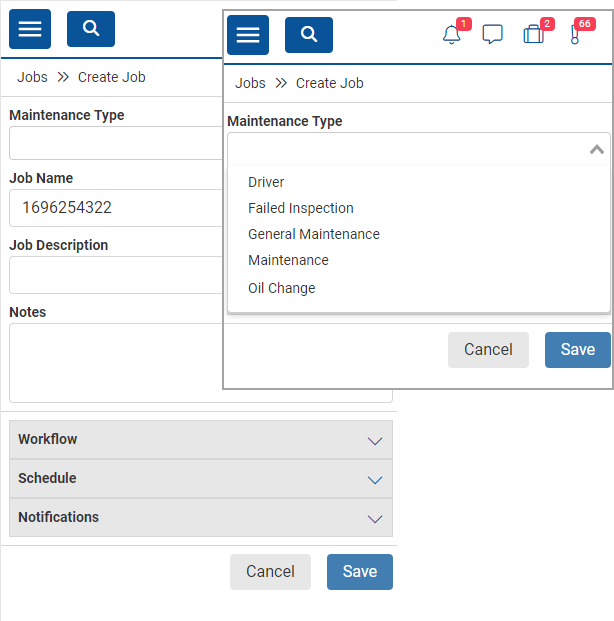Go to Jobs breadcrumb in front window

pyautogui.click(x=250, y=83)
